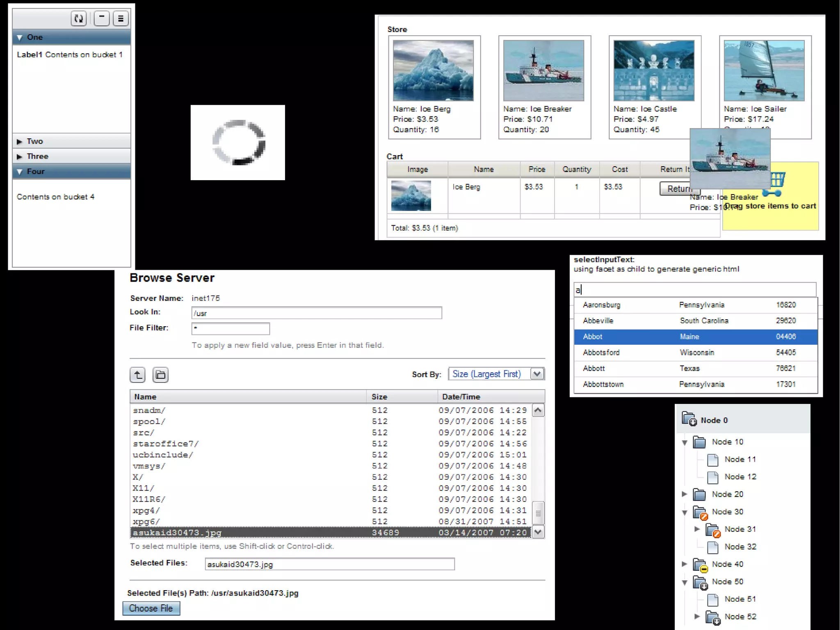The width and height of the screenshot is (840, 630).
Task: Open the Sort By dropdown
Action: tap(537, 374)
